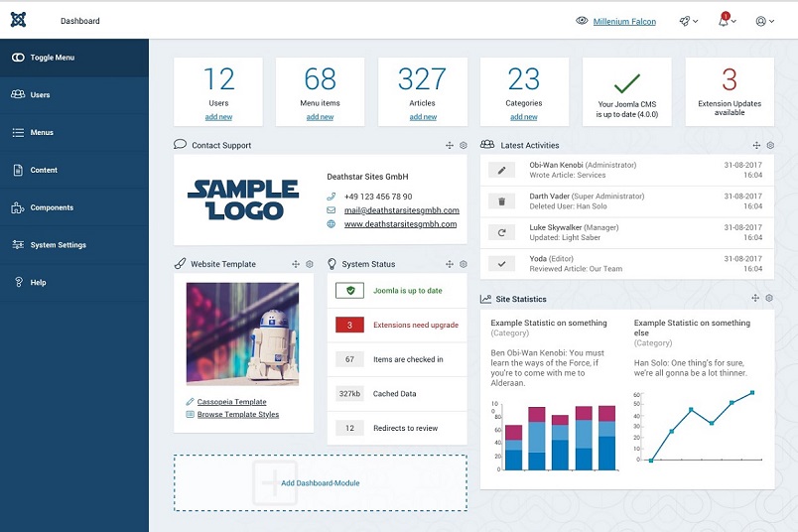798x532 pixels.
Task: Click 'add new' link under Articles
Action: tap(423, 117)
